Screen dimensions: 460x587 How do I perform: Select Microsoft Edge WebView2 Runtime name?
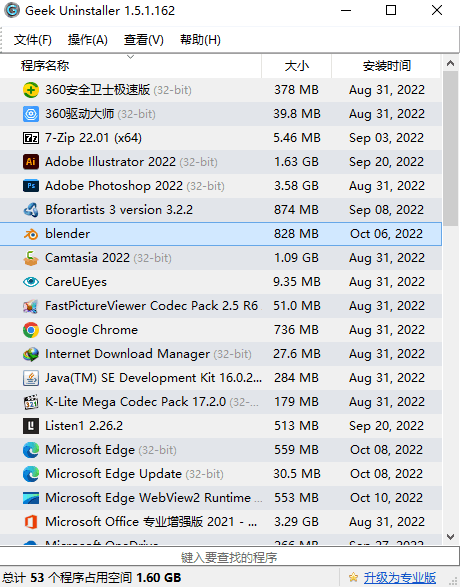[148, 498]
